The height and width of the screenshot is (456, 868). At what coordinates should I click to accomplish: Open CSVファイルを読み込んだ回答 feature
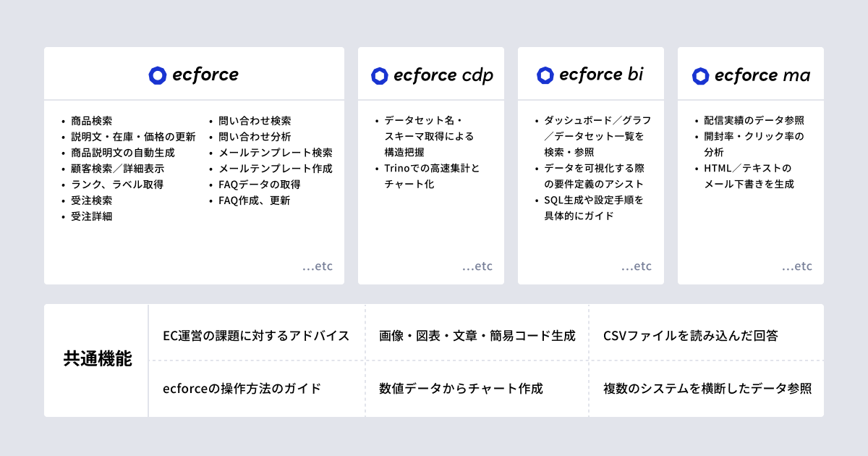click(690, 336)
